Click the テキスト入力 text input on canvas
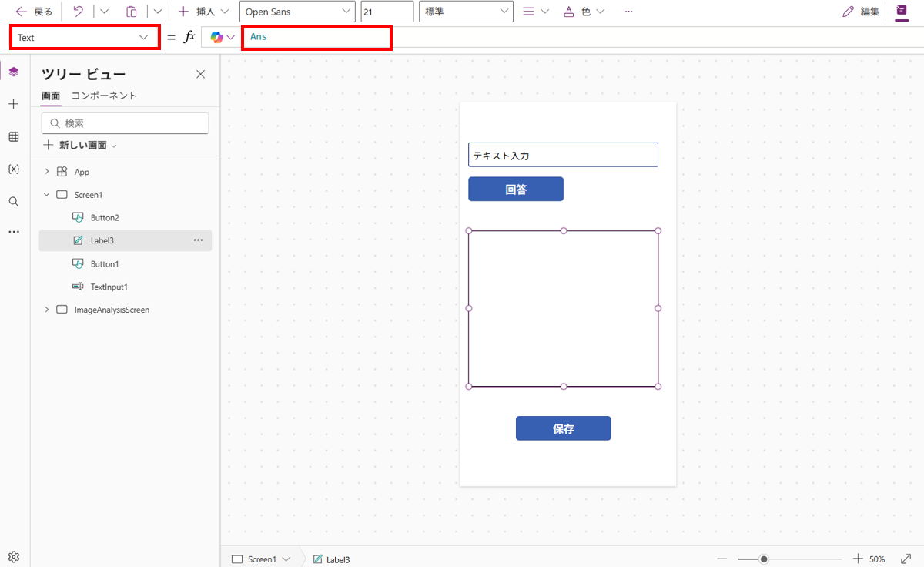Image resolution: width=924 pixels, height=567 pixels. click(563, 155)
